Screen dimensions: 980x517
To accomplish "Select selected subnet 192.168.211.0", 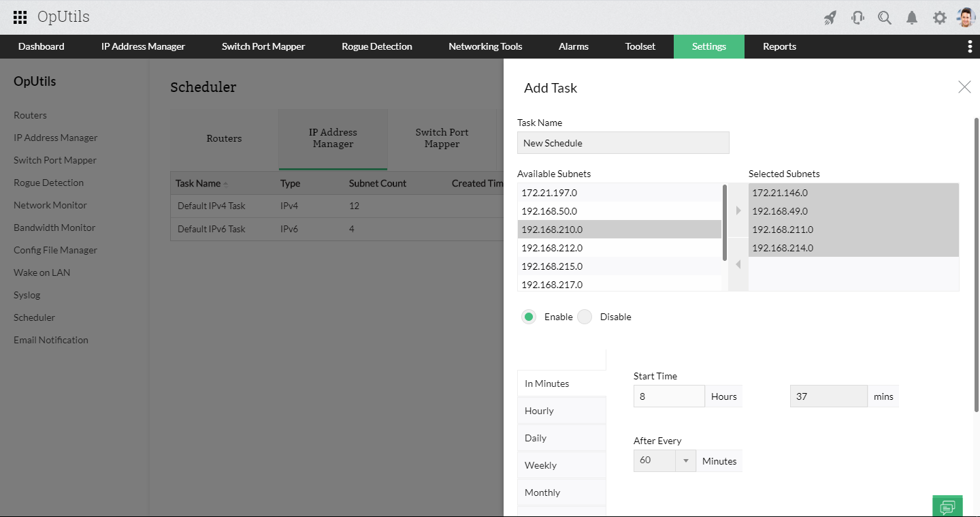I will coord(853,230).
